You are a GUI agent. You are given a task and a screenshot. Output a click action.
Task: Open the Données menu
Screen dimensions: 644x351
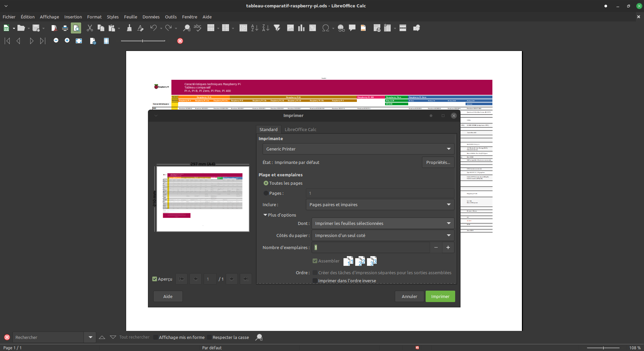(x=151, y=17)
